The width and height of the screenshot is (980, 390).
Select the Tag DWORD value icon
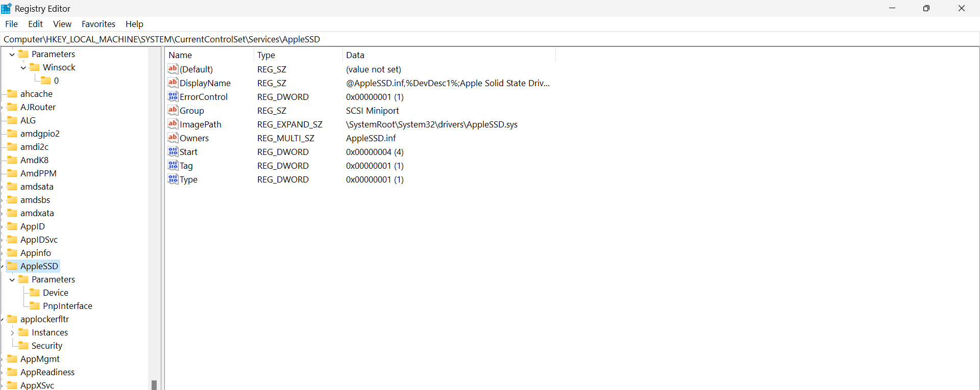[x=173, y=165]
